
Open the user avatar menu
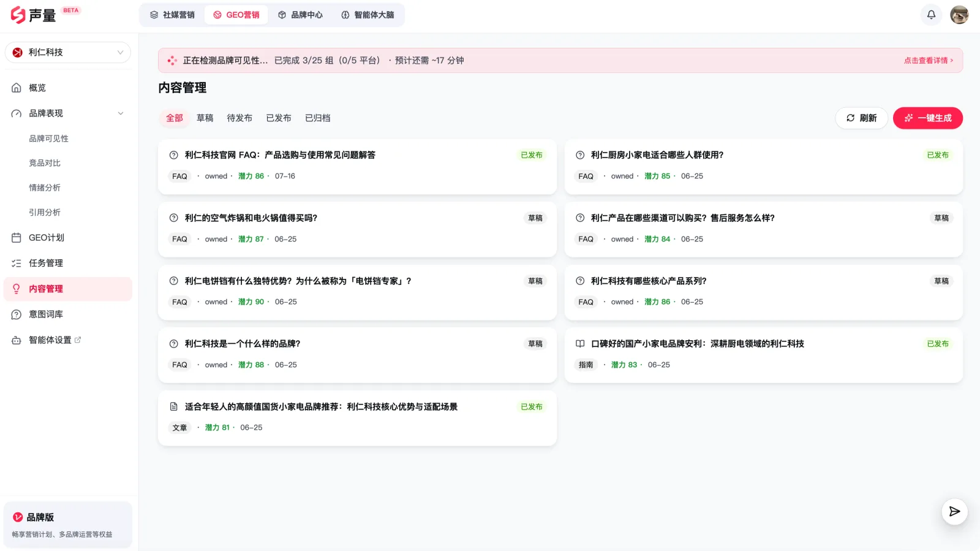[959, 15]
